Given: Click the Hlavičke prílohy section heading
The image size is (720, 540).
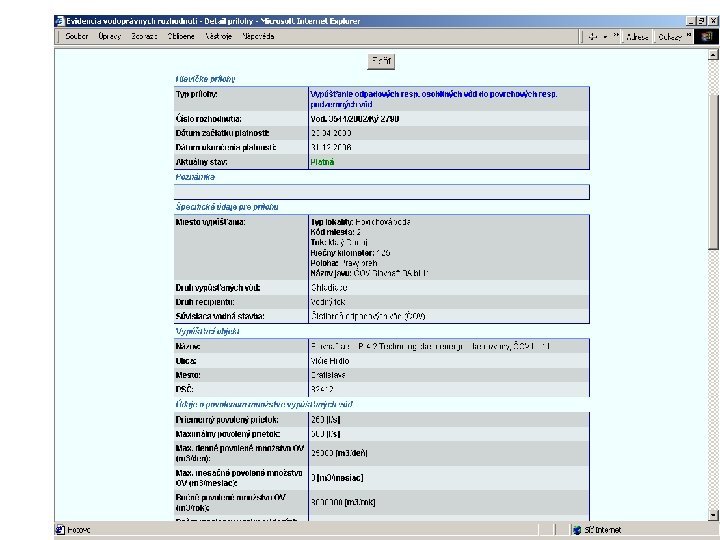Looking at the screenshot, I should click(x=205, y=79).
